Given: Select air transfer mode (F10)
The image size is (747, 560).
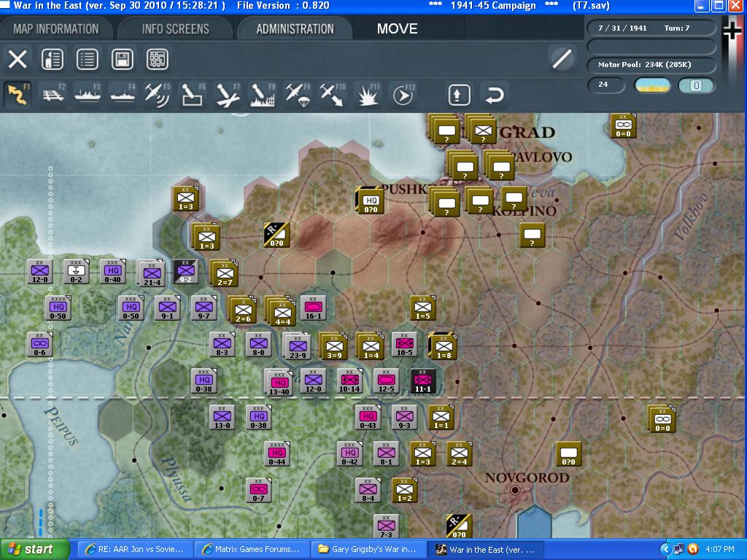Looking at the screenshot, I should 332,94.
